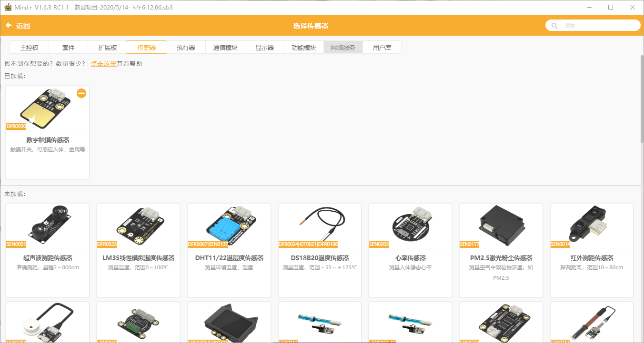This screenshot has width=644, height=343.
Task: Click the 数字触摸传感器 title
Action: 48,140
